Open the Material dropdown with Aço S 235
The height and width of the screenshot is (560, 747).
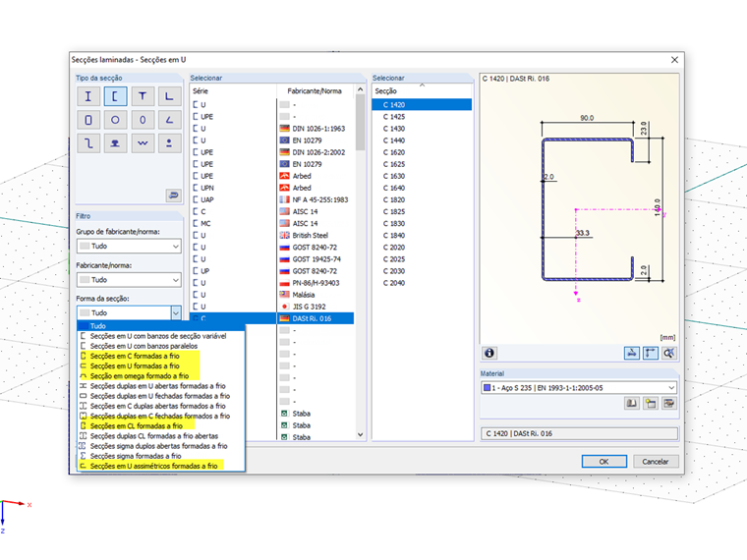[579, 388]
